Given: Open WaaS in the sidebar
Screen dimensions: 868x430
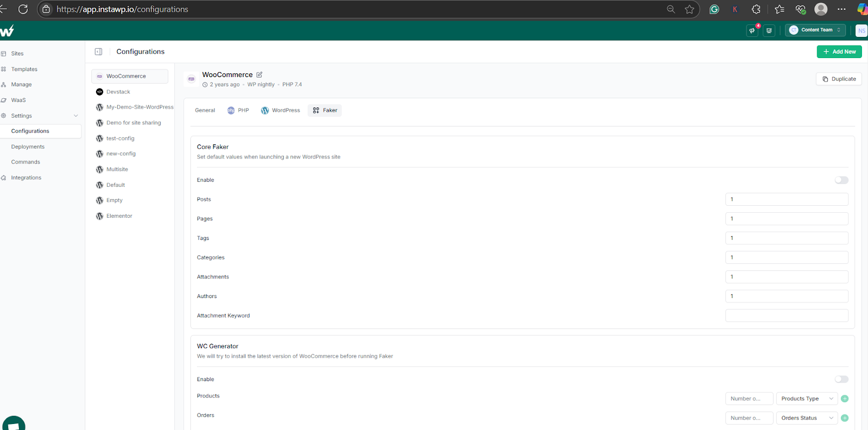Looking at the screenshot, I should tap(18, 100).
